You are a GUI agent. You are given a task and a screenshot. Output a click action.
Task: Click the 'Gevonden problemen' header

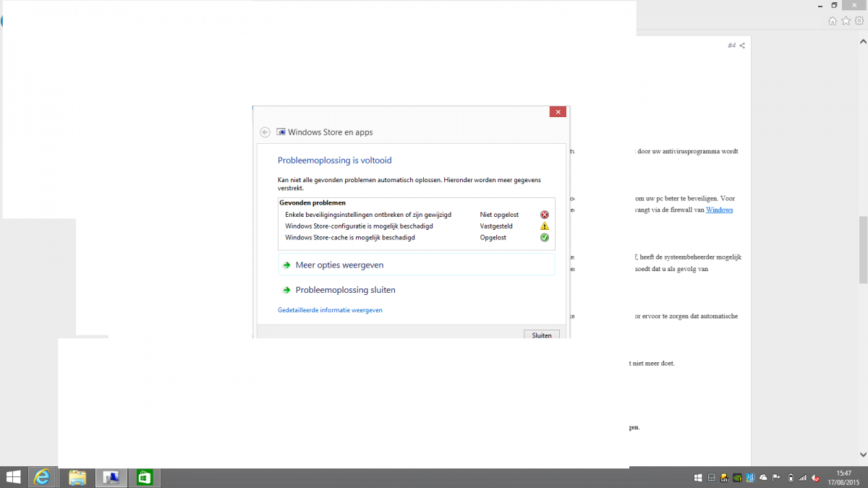click(x=312, y=203)
